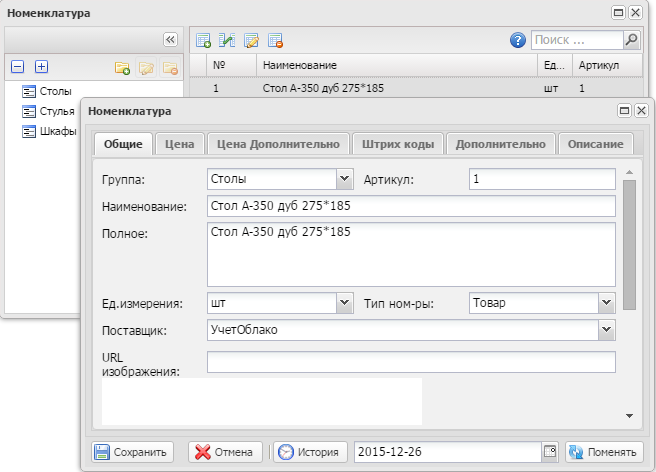Open the Штрих коды tab
The height and width of the screenshot is (472, 656).
coord(398,144)
